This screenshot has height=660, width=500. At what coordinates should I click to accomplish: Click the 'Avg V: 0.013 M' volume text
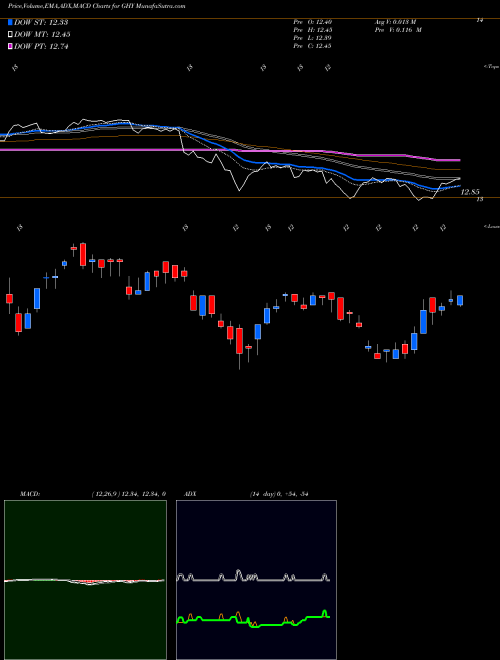(395, 22)
